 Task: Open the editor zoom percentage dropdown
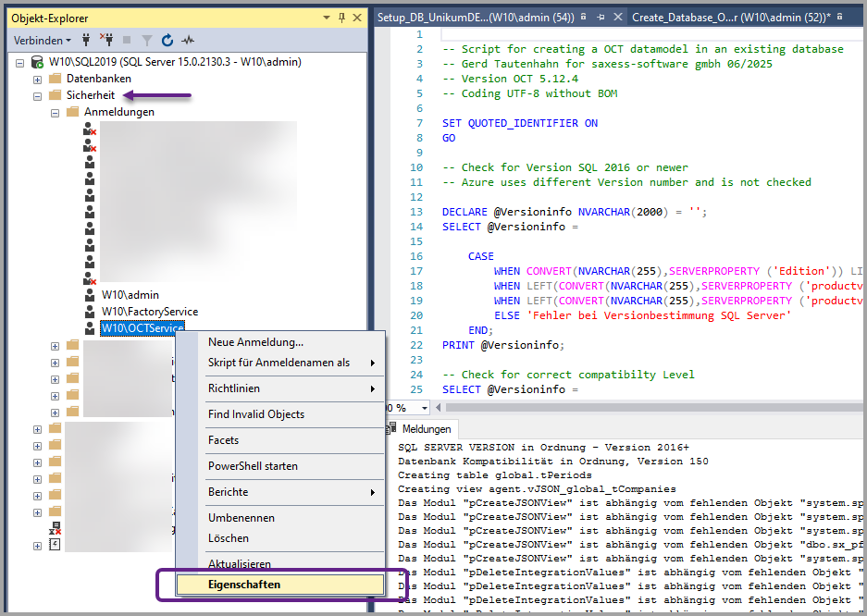coord(425,408)
